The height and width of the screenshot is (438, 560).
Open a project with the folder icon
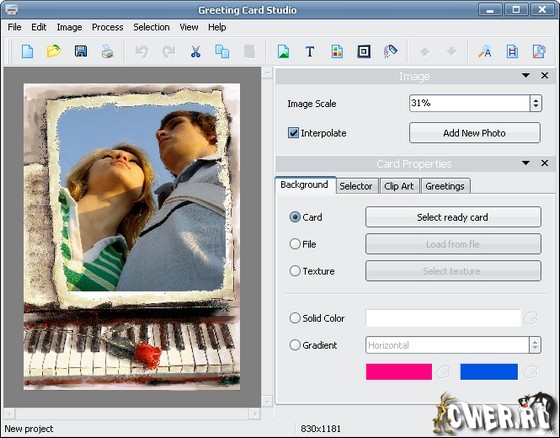pyautogui.click(x=54, y=51)
